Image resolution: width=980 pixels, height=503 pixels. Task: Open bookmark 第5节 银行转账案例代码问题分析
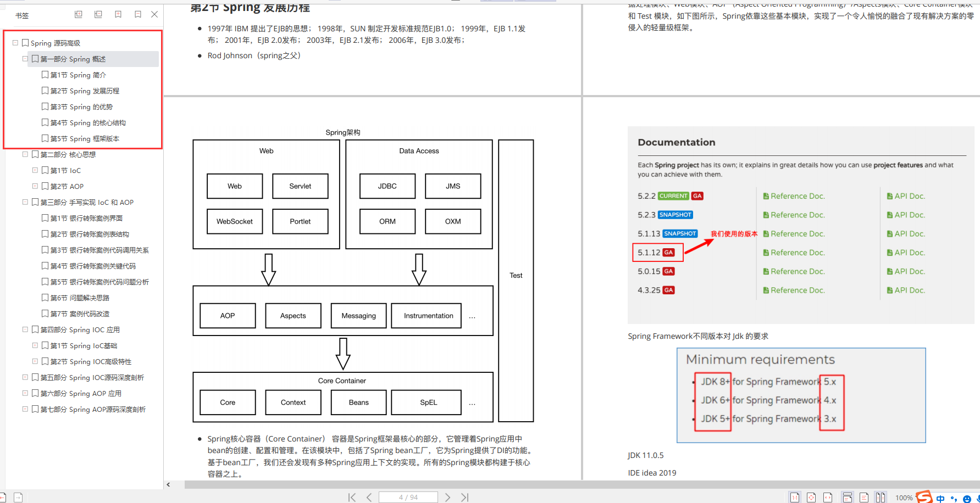99,282
